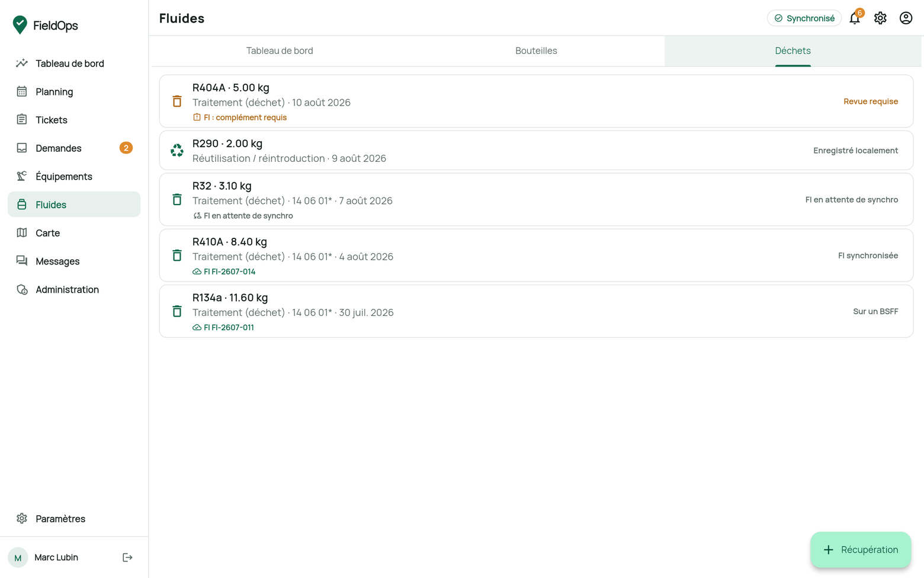Open the notifications bell icon
924x578 pixels.
855,18
